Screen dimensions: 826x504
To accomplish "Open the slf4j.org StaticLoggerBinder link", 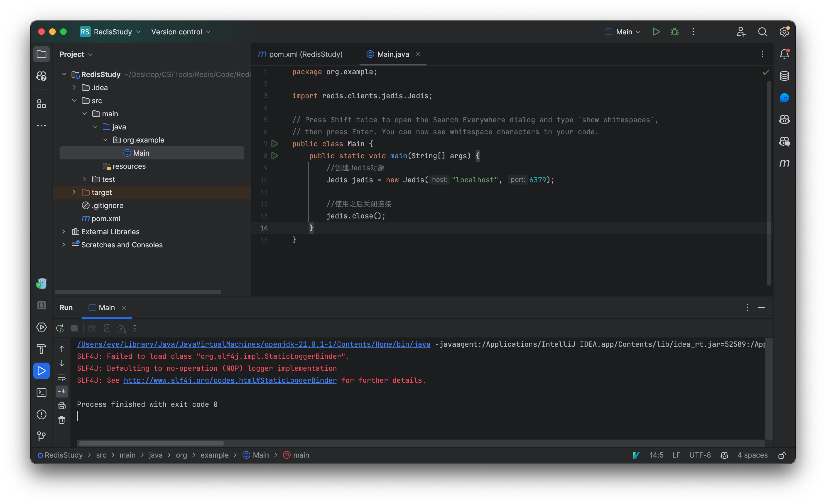I will [x=230, y=380].
